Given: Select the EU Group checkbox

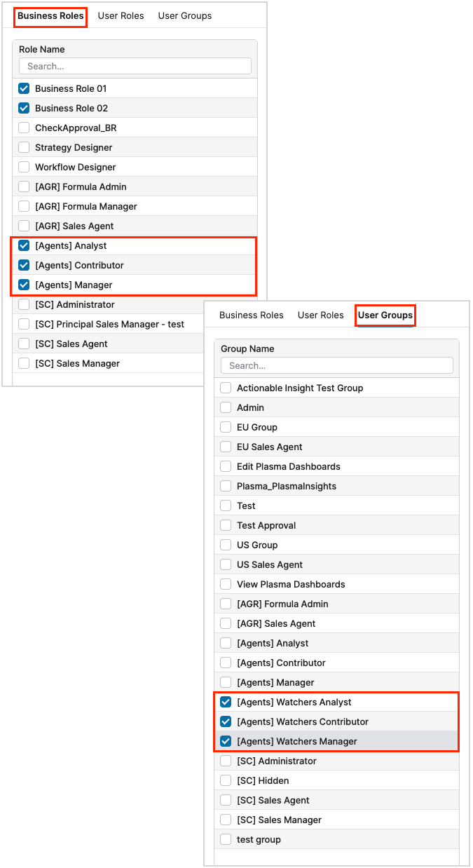Looking at the screenshot, I should point(226,427).
